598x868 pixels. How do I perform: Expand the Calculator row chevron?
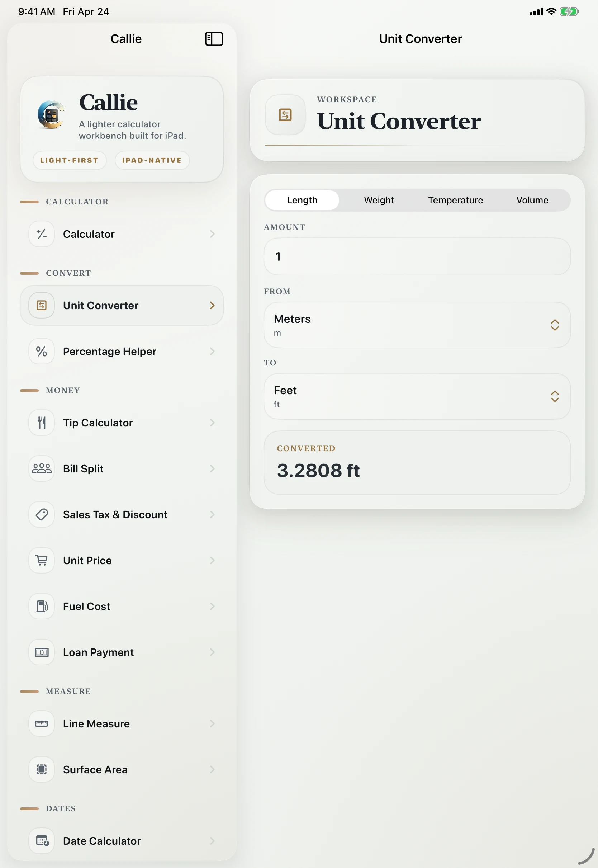click(213, 234)
